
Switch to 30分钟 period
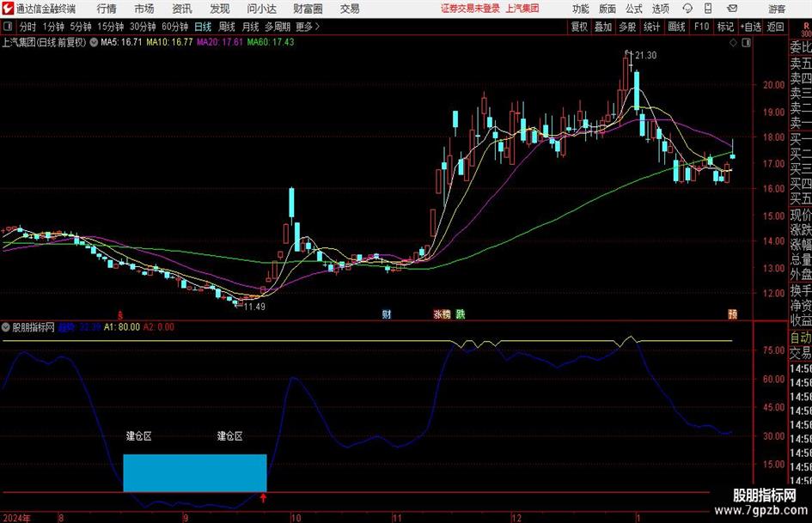click(x=143, y=27)
